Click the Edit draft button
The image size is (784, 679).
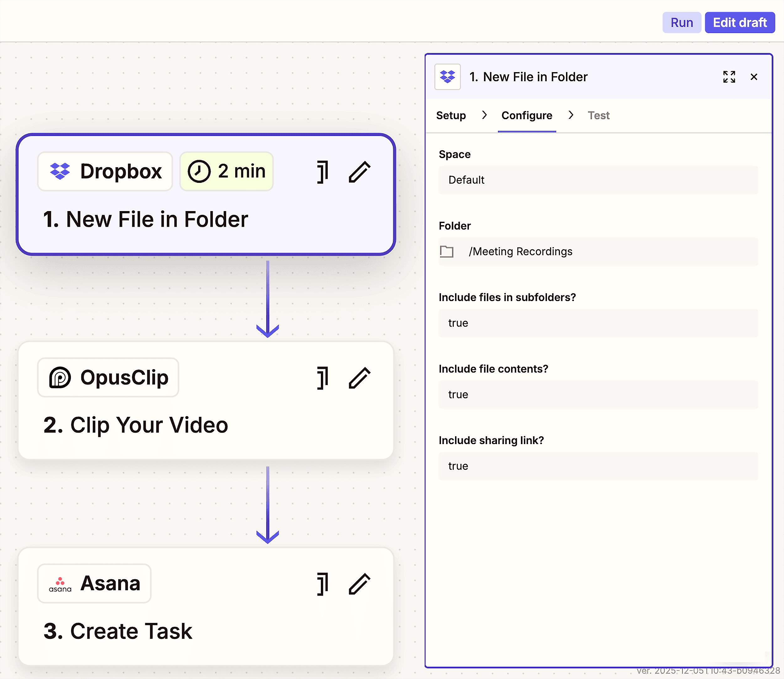click(739, 22)
